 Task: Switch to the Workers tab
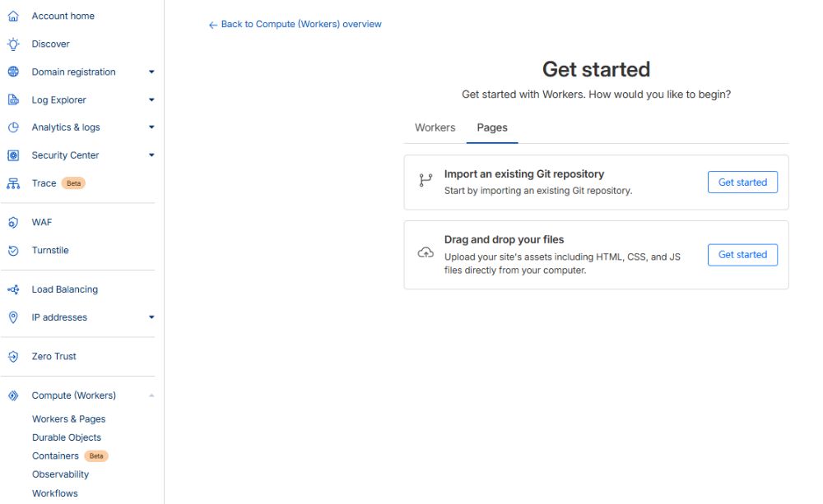click(435, 127)
